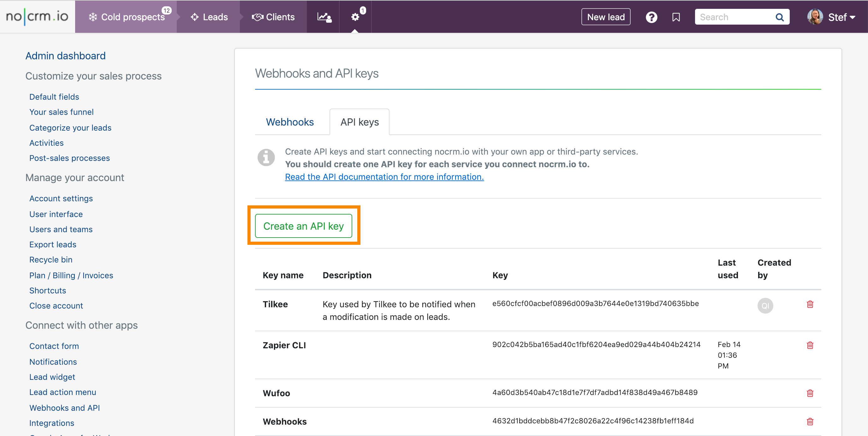Screen dimensions: 868x436
Task: Click the bookmark icon in top bar
Action: [675, 17]
